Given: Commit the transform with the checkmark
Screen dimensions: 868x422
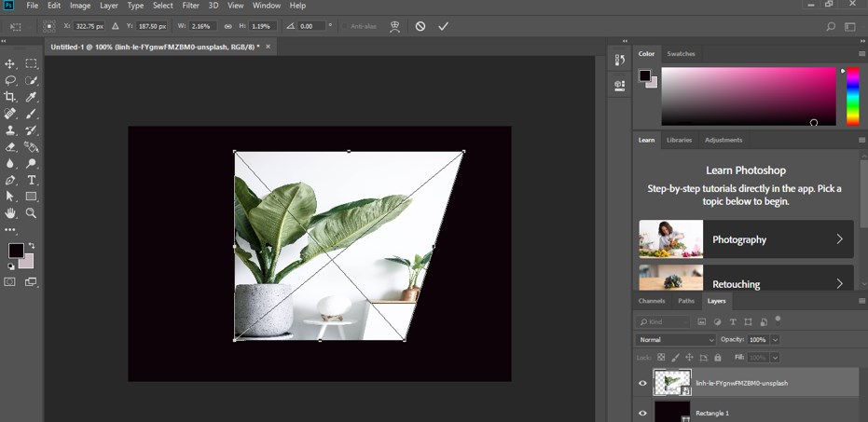Looking at the screenshot, I should pos(443,26).
